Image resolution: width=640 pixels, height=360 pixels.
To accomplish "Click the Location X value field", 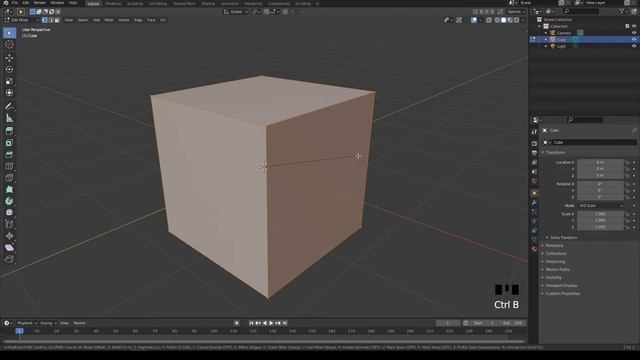I will point(600,162).
